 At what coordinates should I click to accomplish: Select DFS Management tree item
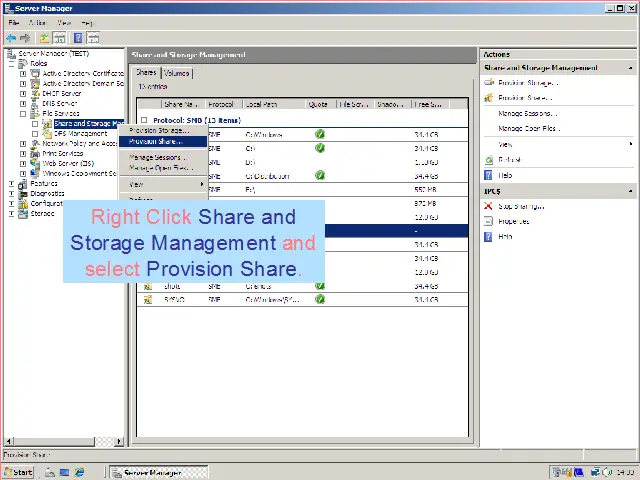(x=80, y=133)
